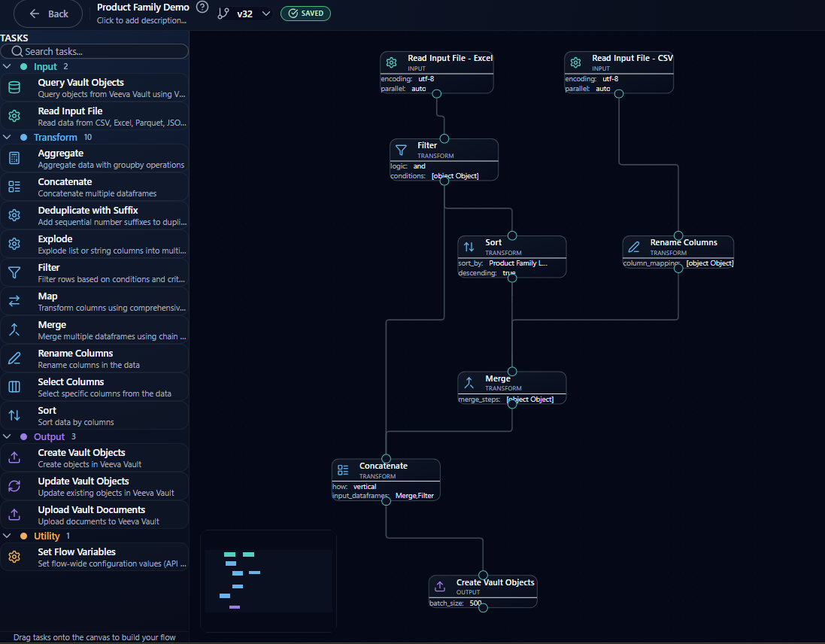Click the Map arrows icon in sidebar
Image resolution: width=825 pixels, height=644 pixels.
14,302
